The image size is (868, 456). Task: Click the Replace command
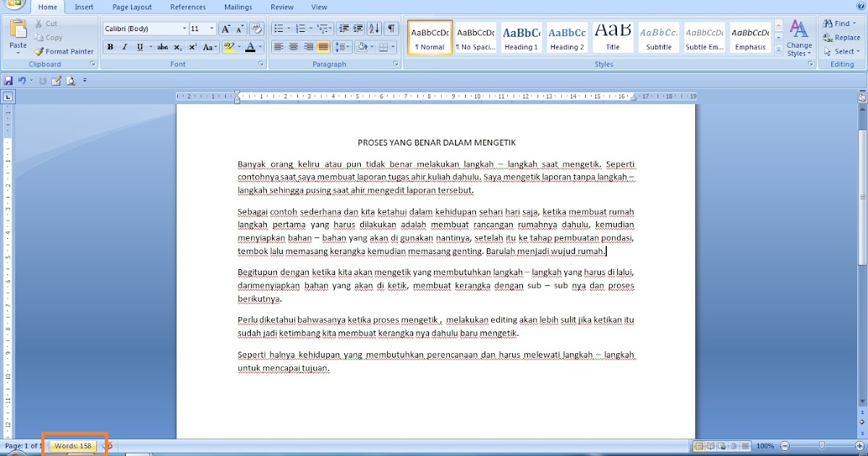coord(842,38)
